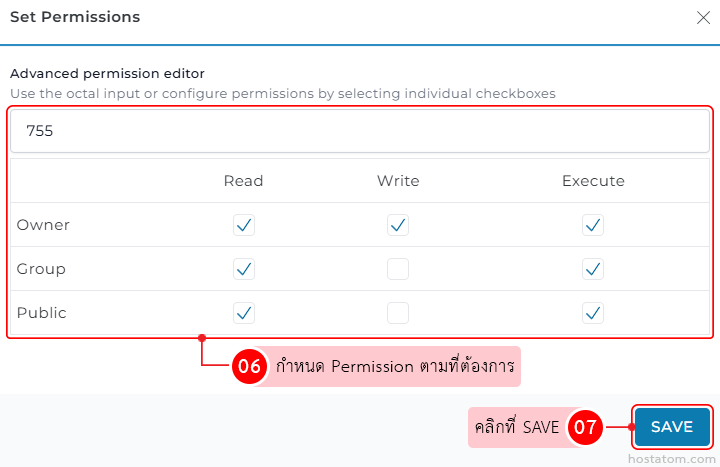This screenshot has width=720, height=467.
Task: Toggle Public Execute checkbox
Action: coord(593,313)
